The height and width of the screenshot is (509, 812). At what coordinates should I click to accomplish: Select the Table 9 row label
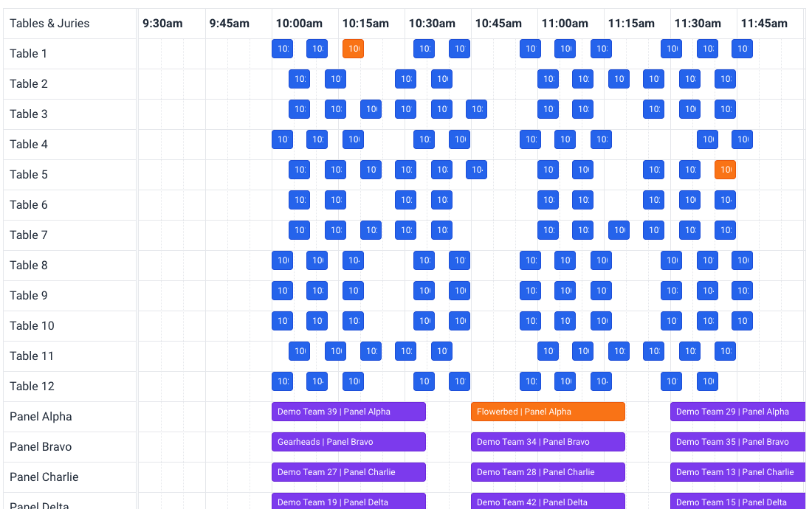pos(29,295)
